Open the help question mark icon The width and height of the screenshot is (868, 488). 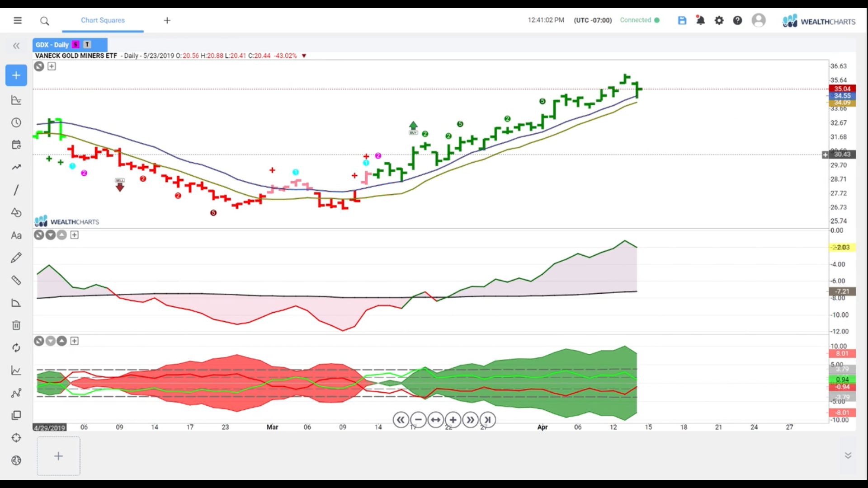[x=737, y=20]
